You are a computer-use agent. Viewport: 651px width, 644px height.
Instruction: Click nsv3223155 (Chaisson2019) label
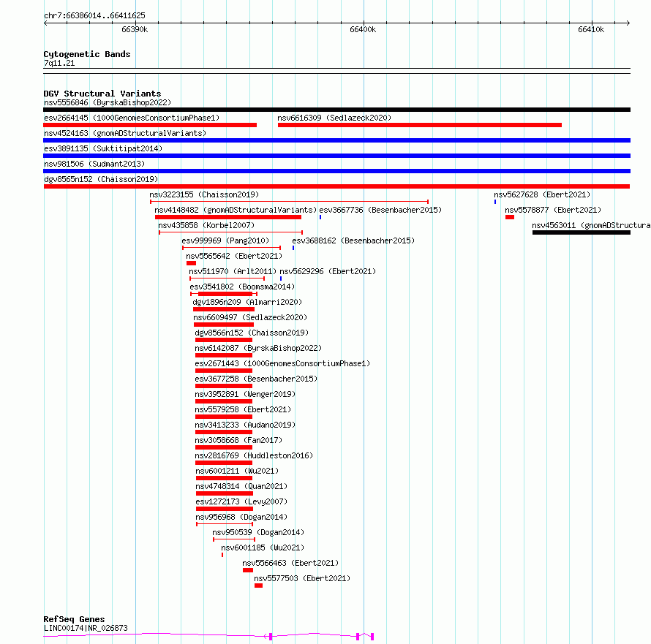tap(204, 194)
